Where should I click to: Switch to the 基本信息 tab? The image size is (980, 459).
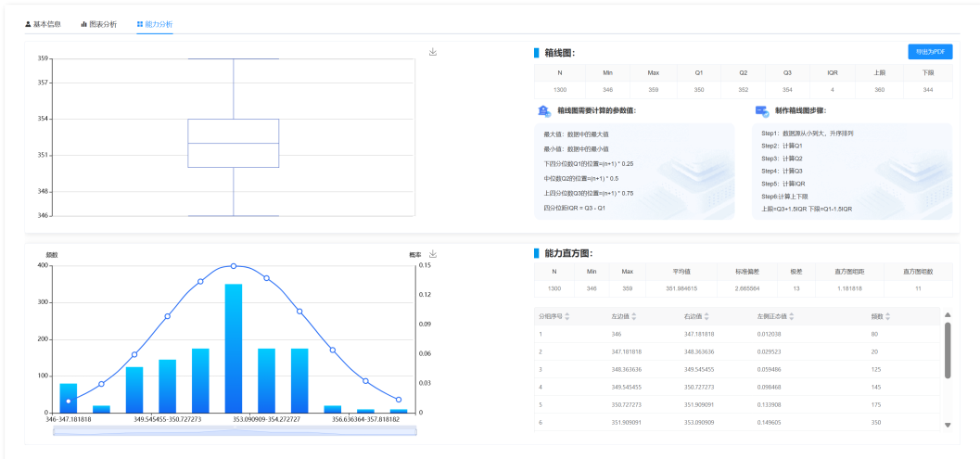[x=43, y=24]
